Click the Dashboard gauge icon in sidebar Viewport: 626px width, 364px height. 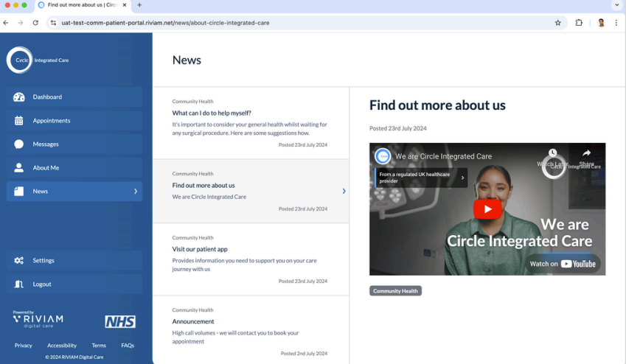click(x=19, y=97)
